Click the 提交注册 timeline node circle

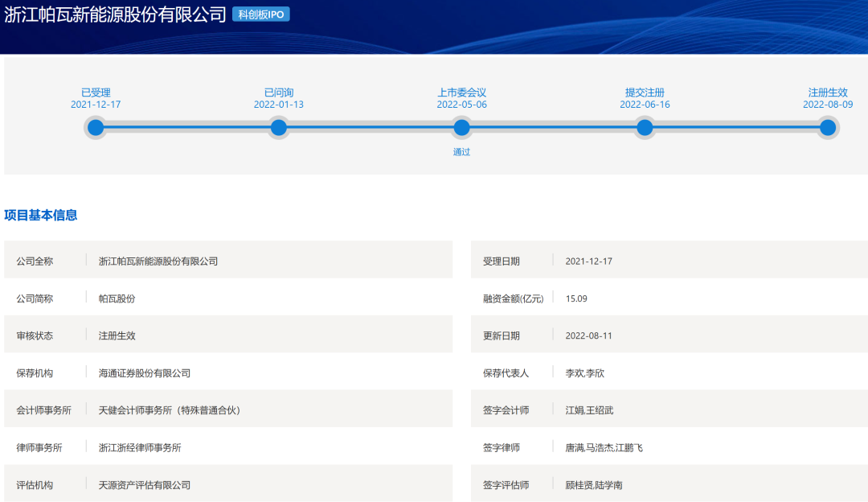coord(645,127)
